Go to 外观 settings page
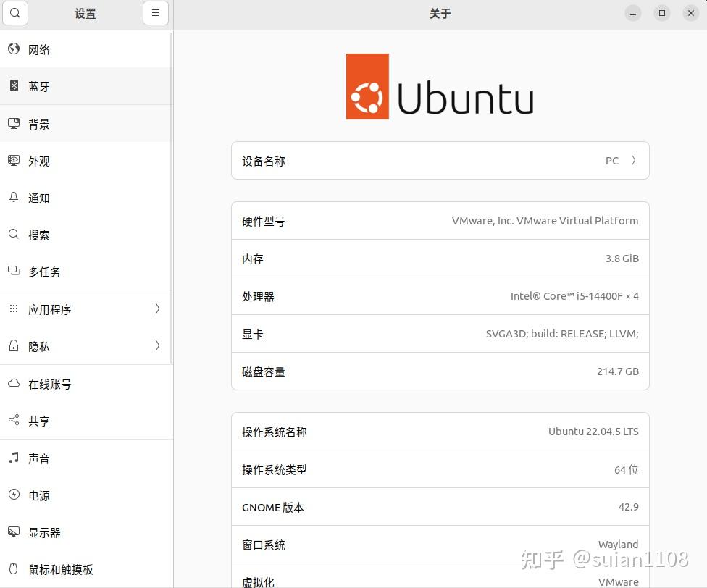Screen dimensions: 707x588 click(85, 161)
